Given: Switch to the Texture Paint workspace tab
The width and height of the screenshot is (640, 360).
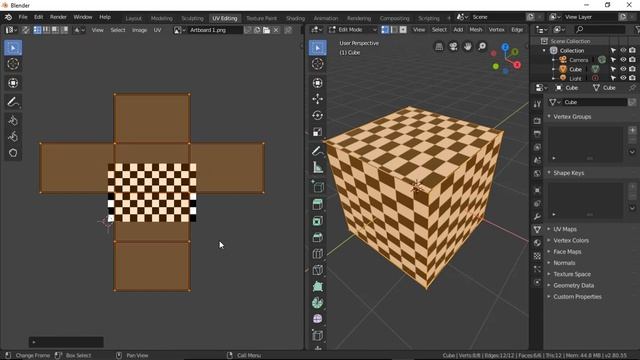Looking at the screenshot, I should (261, 18).
